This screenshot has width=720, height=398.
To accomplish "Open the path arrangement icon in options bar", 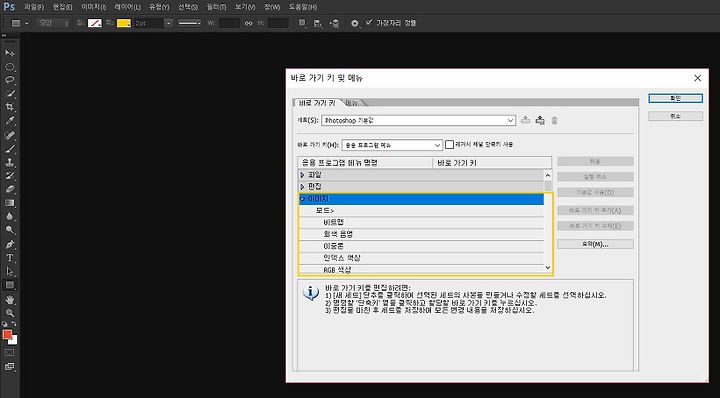I will pyautogui.click(x=334, y=23).
